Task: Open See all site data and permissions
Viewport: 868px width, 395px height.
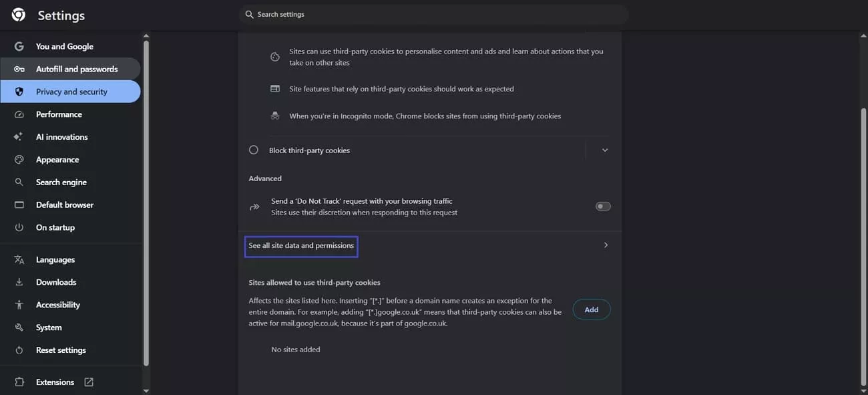Action: pyautogui.click(x=301, y=246)
